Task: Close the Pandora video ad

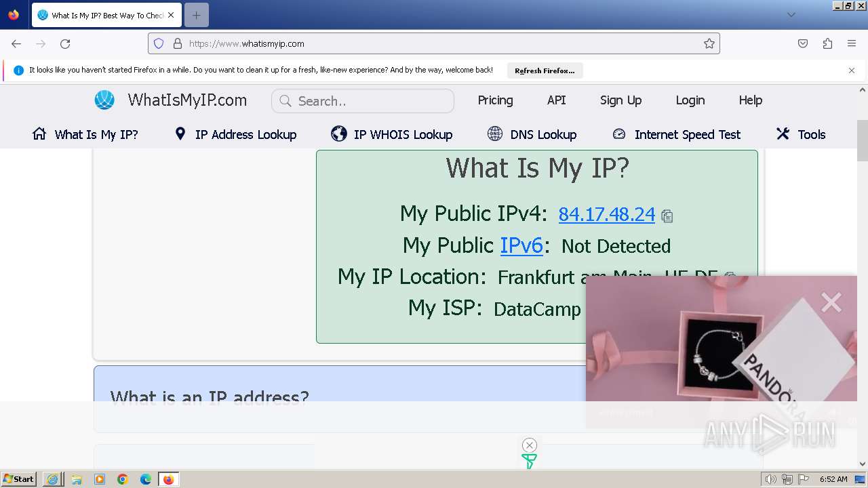Action: pos(831,302)
